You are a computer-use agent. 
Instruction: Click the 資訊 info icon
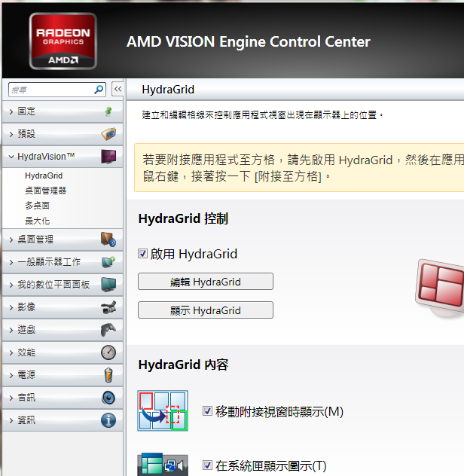tap(108, 420)
